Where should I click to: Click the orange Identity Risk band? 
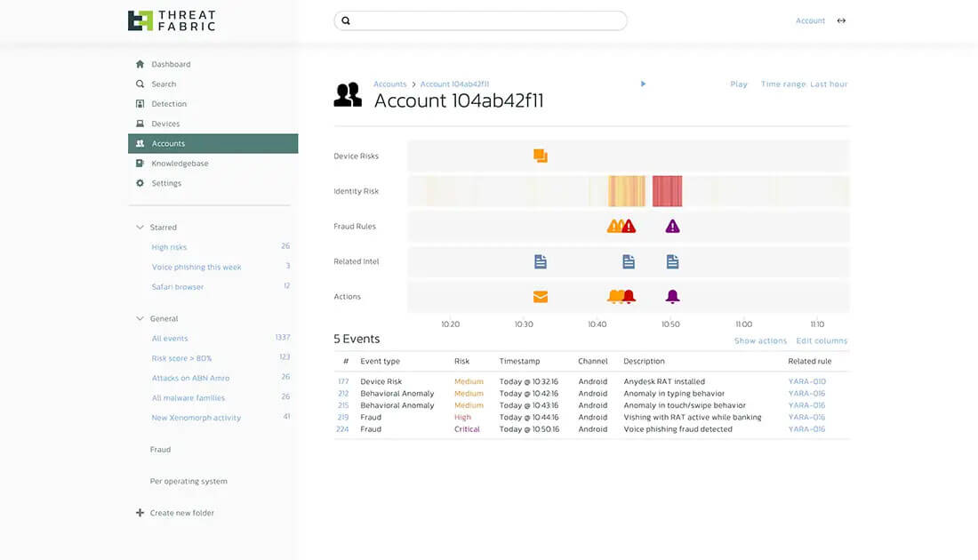(627, 191)
